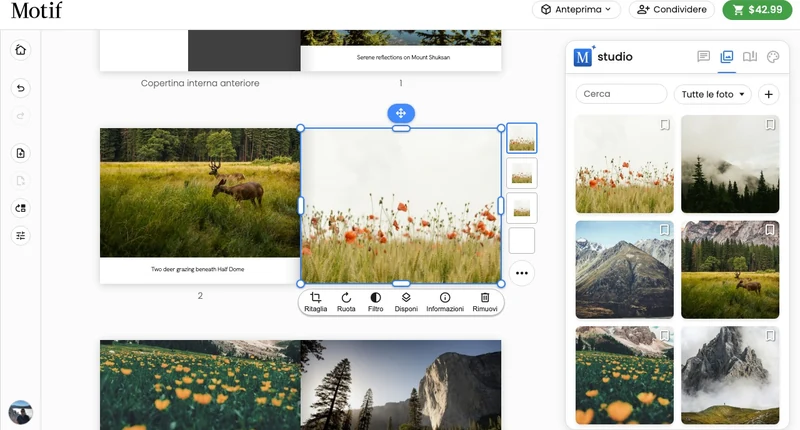The height and width of the screenshot is (430, 800).
Task: Open Disponi arrange layers option
Action: coord(406,302)
